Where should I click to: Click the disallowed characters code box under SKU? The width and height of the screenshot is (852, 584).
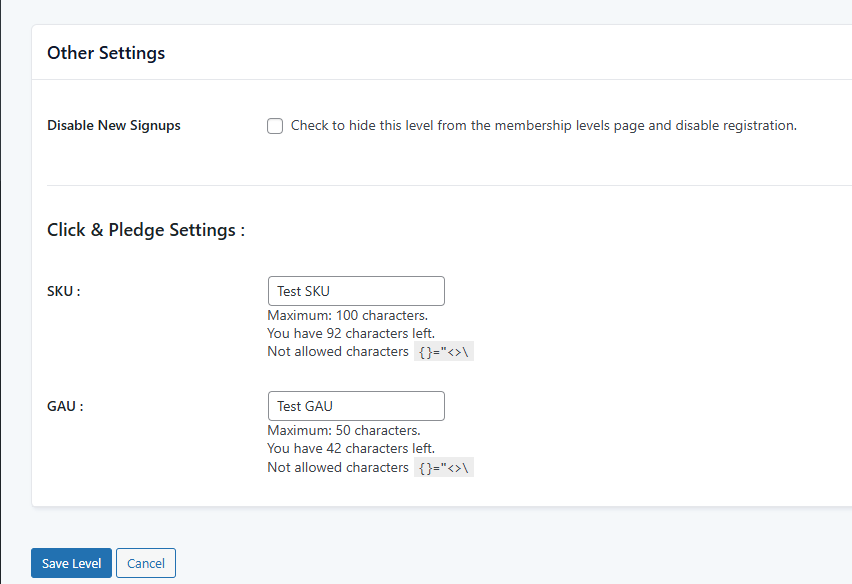click(444, 351)
